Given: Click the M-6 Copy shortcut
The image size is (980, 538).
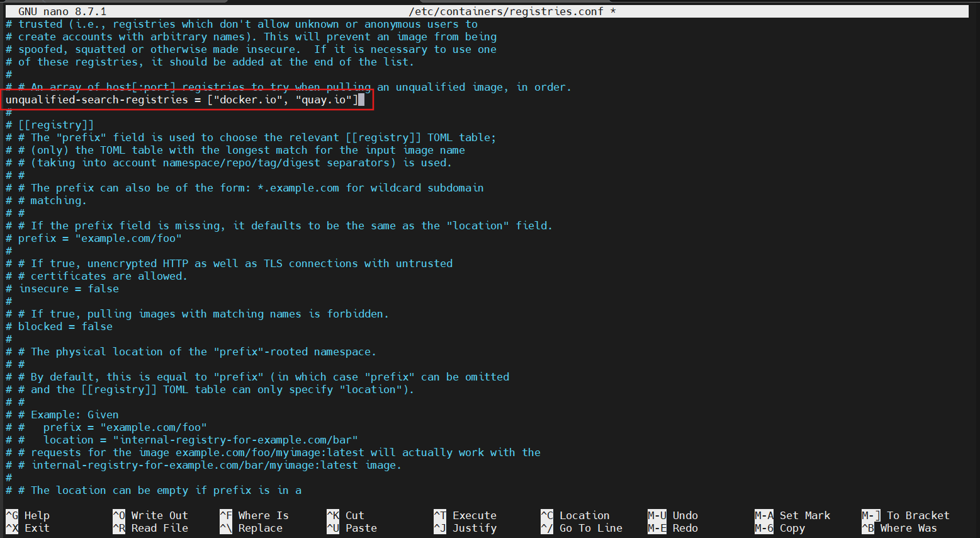Looking at the screenshot, I should (x=780, y=528).
